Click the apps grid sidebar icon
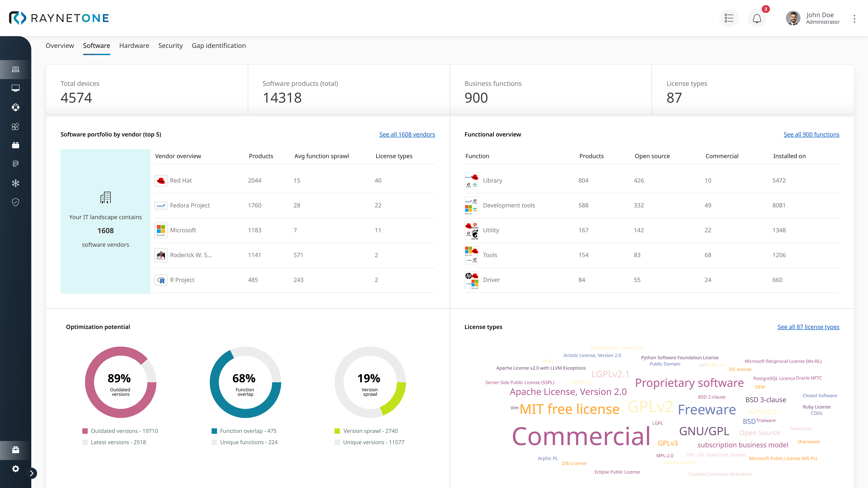This screenshot has height=488, width=868. [16, 126]
